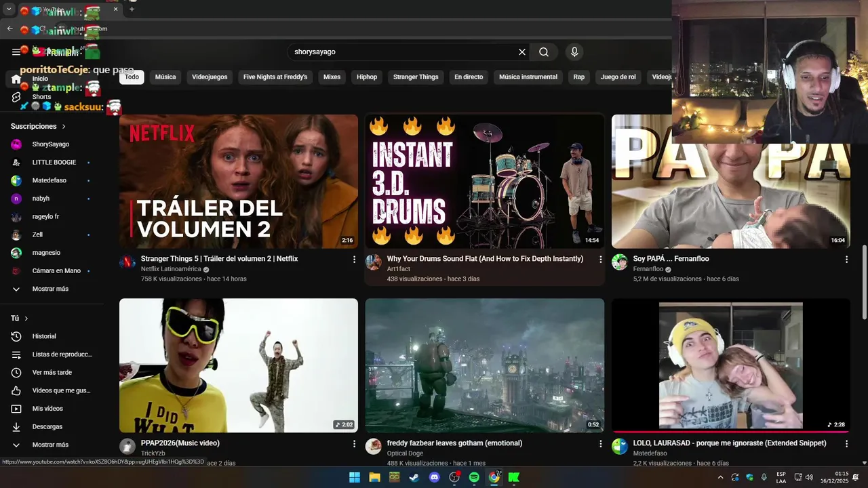Open options menu for PPAP2026 video

(354, 443)
